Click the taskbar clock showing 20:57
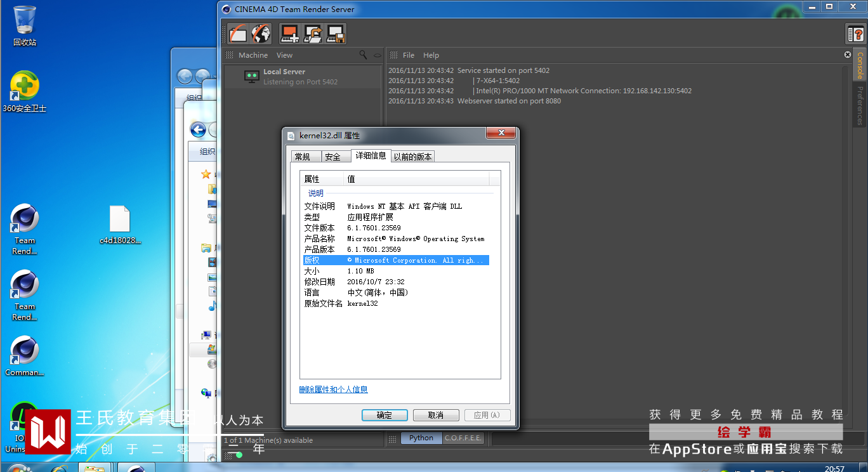Screen dimensions: 868x472 pos(834,469)
